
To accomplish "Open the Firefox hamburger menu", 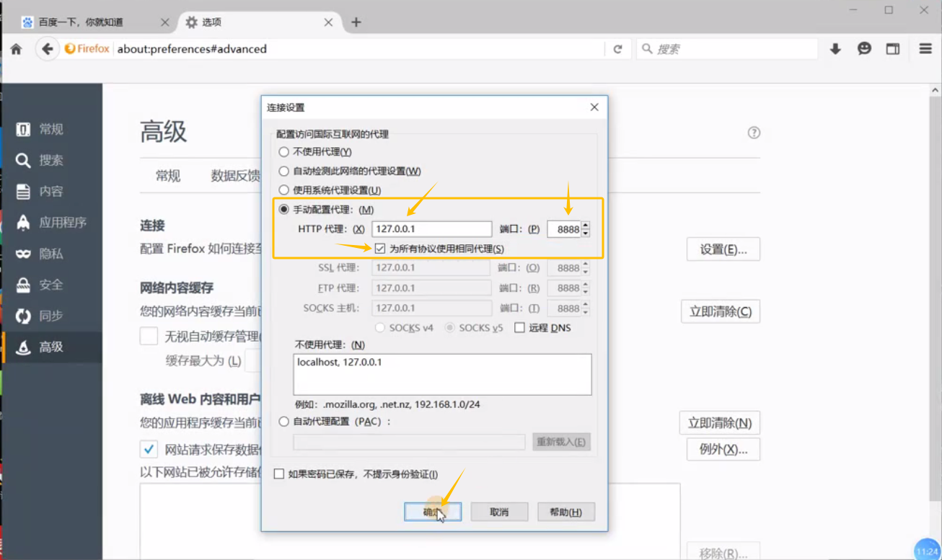I will (x=925, y=49).
